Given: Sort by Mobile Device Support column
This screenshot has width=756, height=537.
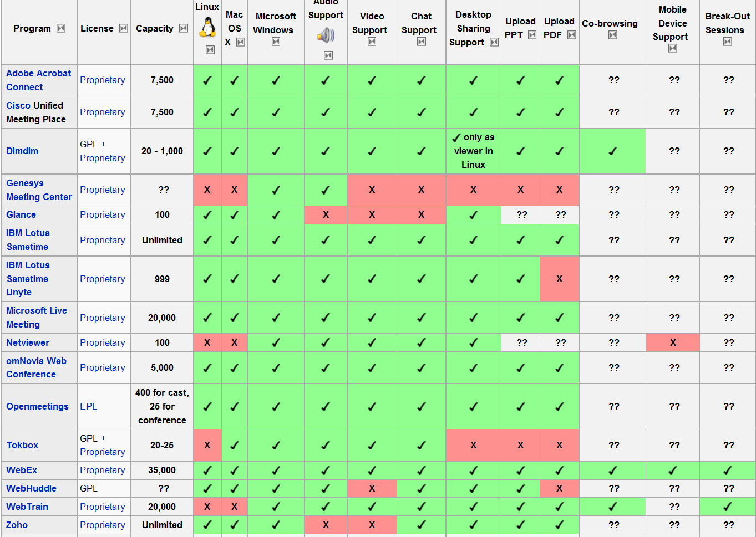Looking at the screenshot, I should coord(672,48).
